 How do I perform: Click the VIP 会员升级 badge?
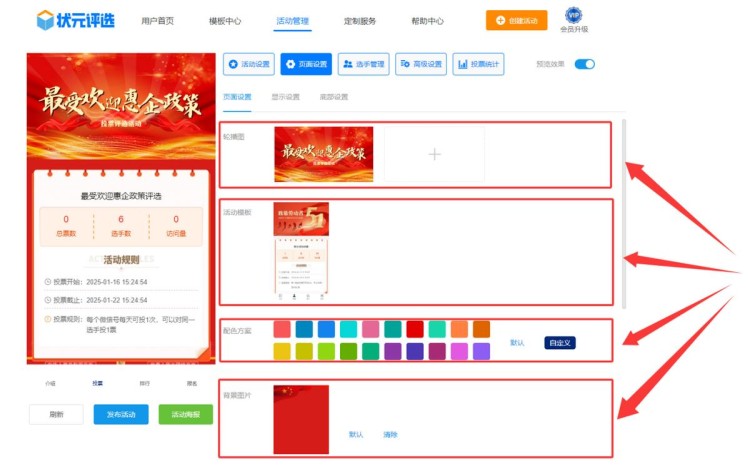pos(573,19)
